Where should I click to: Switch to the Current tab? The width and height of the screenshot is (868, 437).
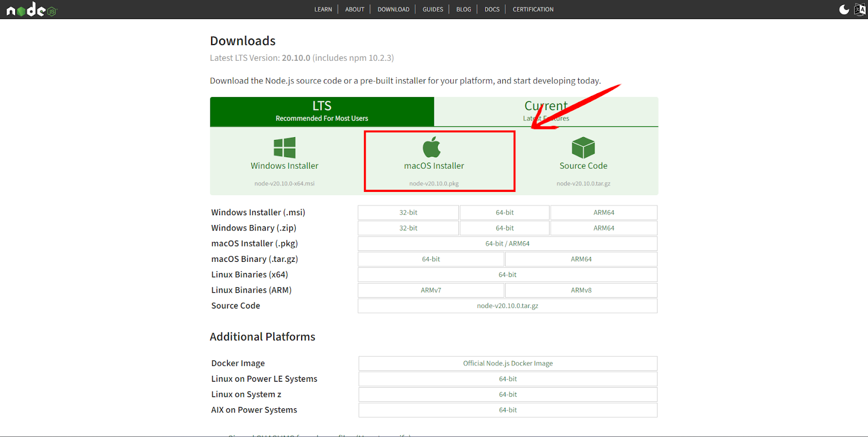[x=546, y=112]
